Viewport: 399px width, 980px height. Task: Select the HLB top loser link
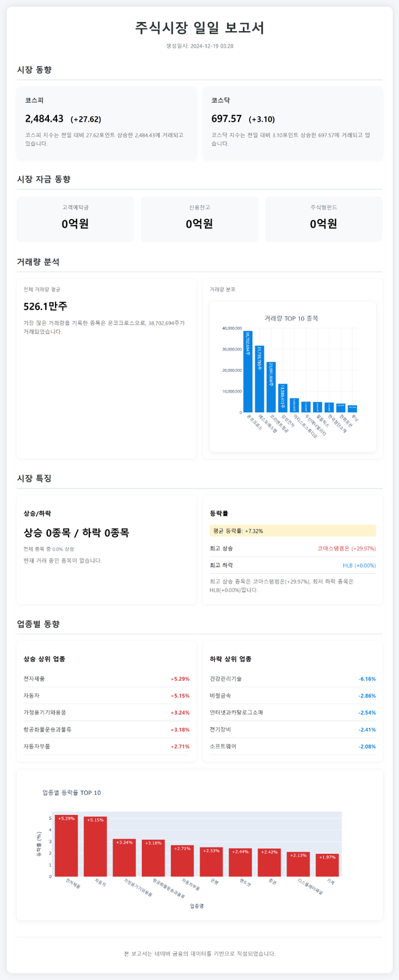pyautogui.click(x=359, y=566)
